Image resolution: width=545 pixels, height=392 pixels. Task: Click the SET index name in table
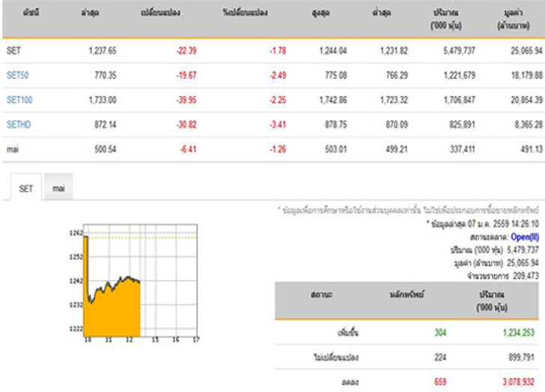click(x=13, y=51)
